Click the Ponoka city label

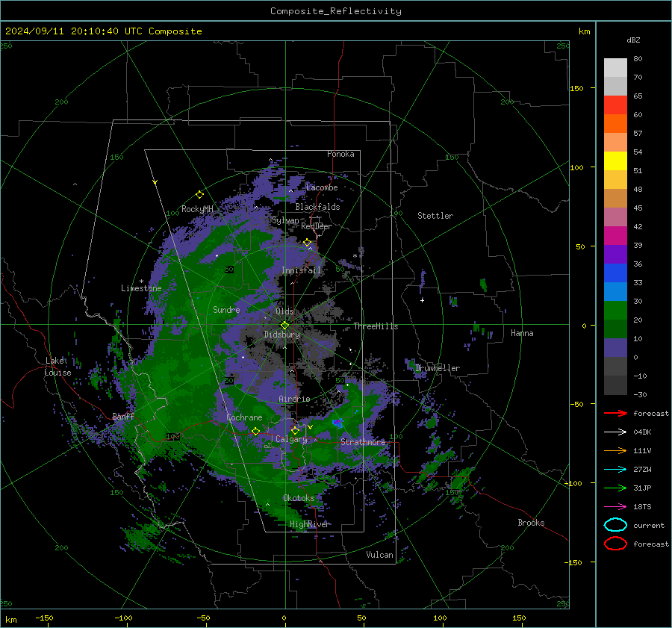pyautogui.click(x=340, y=154)
